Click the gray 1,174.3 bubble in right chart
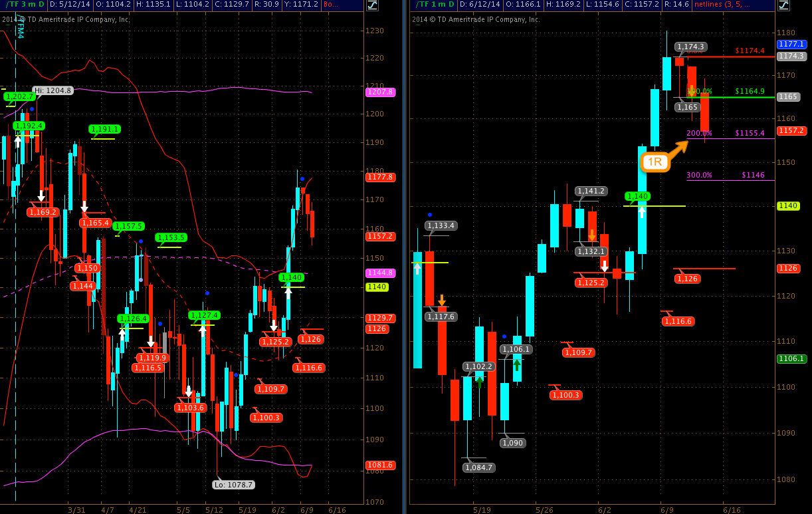 [x=691, y=47]
